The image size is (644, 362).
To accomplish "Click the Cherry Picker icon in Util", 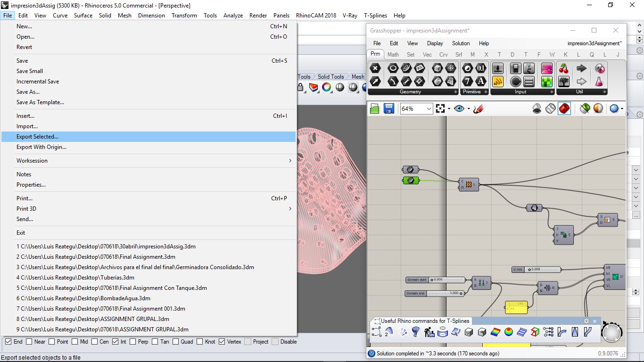I will click(x=564, y=68).
